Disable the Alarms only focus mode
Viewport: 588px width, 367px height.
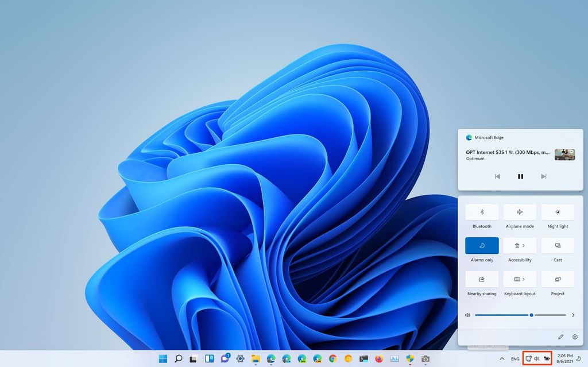tap(481, 245)
